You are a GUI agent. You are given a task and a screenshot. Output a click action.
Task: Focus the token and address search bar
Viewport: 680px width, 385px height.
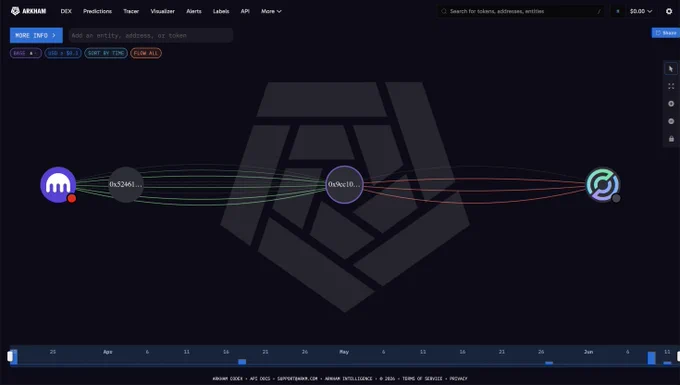click(521, 11)
